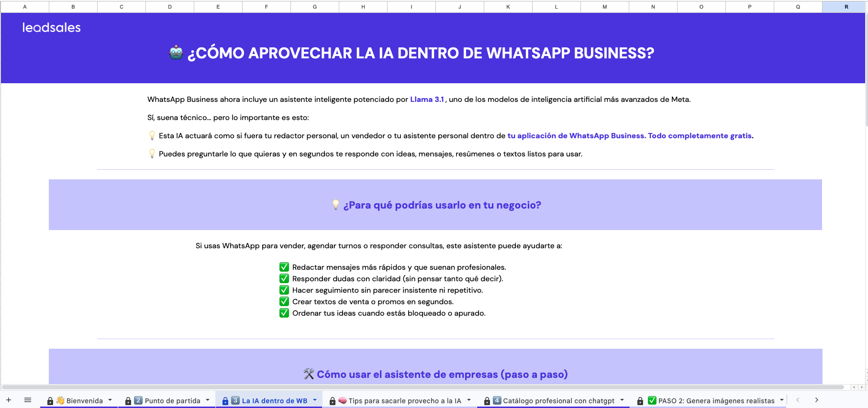Select column F header
868x408 pixels.
pos(267,7)
